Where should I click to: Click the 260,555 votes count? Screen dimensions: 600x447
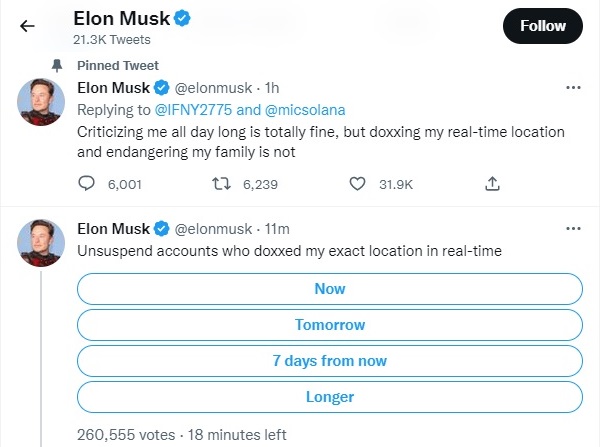coord(124,435)
